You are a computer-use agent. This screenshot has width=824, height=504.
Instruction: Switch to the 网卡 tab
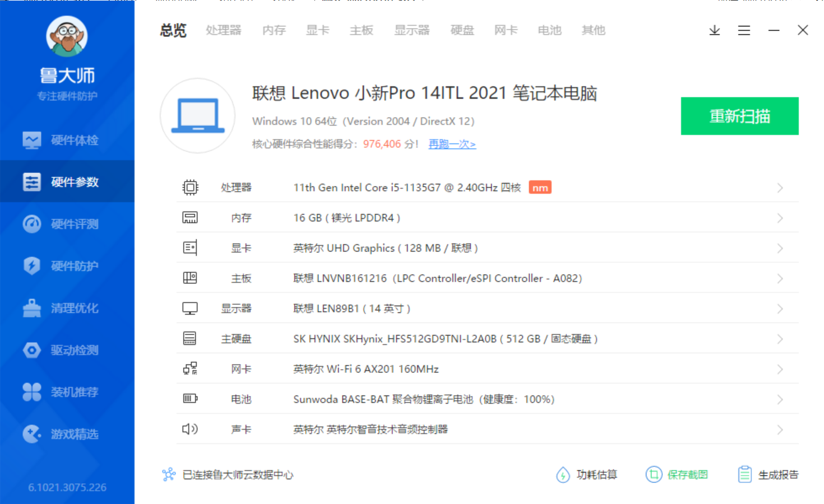[x=506, y=30]
